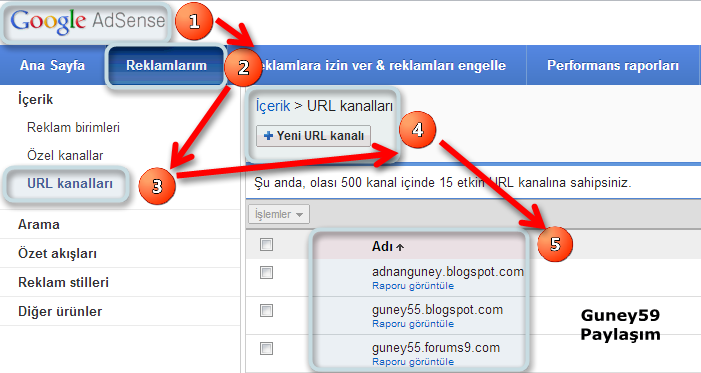Click guney55.blogspot.com channel name

coord(437,309)
